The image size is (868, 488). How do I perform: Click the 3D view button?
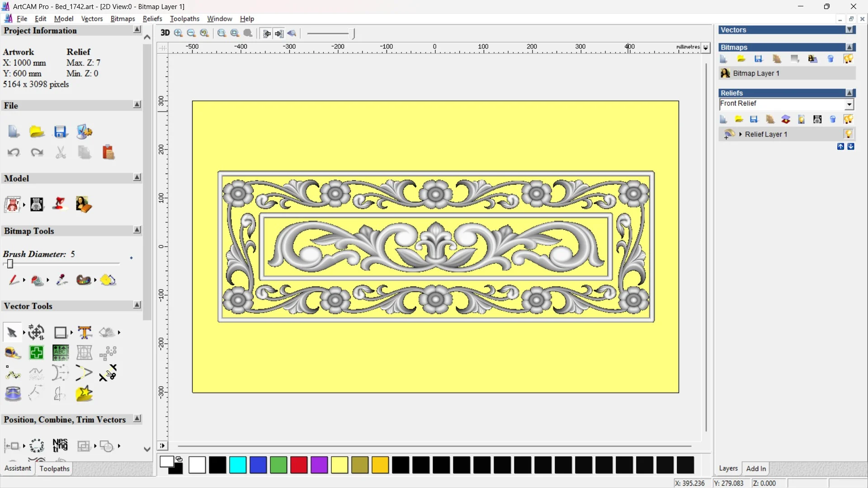pyautogui.click(x=165, y=33)
